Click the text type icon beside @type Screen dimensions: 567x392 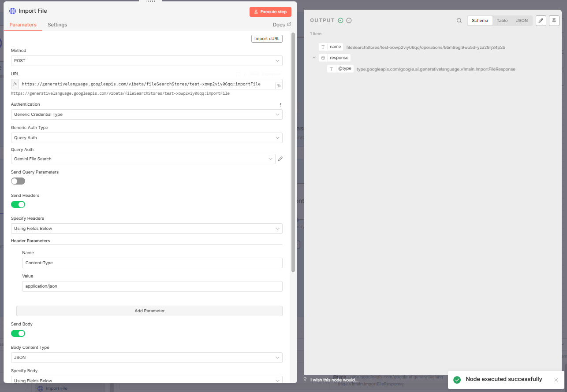coord(332,69)
